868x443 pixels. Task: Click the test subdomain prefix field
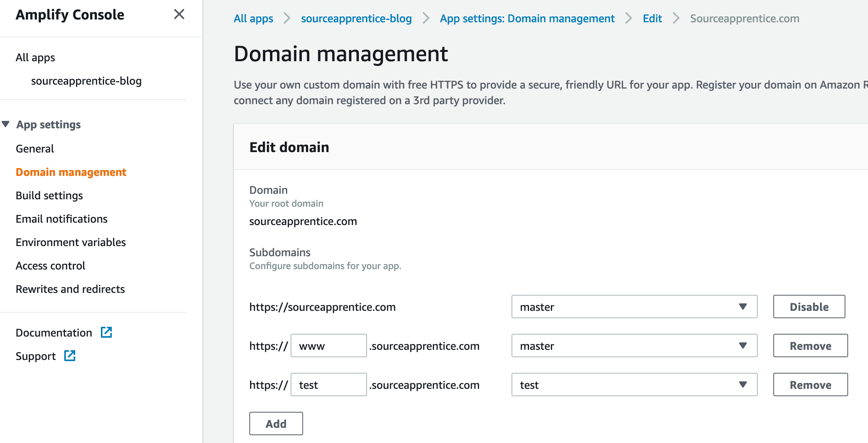click(x=329, y=385)
